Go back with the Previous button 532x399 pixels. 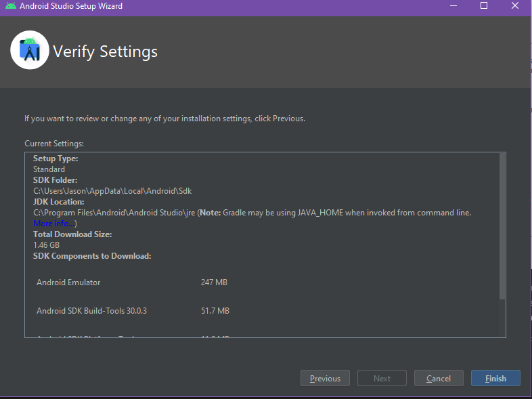325,378
